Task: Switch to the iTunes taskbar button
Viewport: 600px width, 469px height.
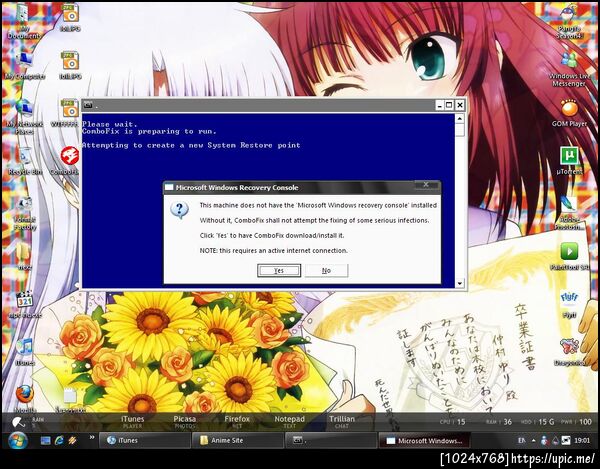Action: pos(145,440)
